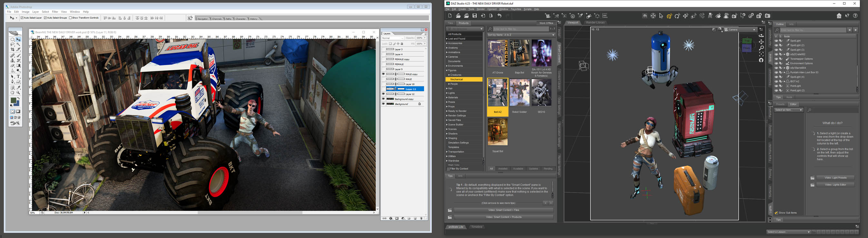Select the Hand tool in Photoshop toolbox
This screenshot has width=868, height=238.
tap(13, 93)
